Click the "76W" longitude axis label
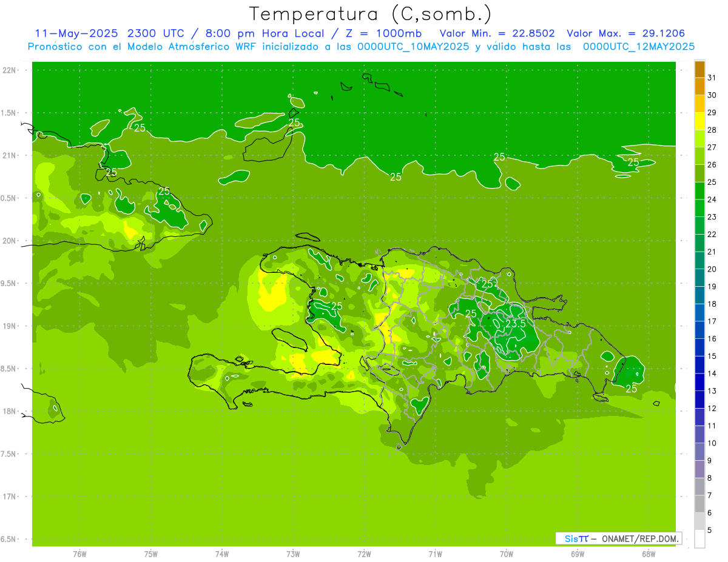The image size is (728, 562). (79, 554)
